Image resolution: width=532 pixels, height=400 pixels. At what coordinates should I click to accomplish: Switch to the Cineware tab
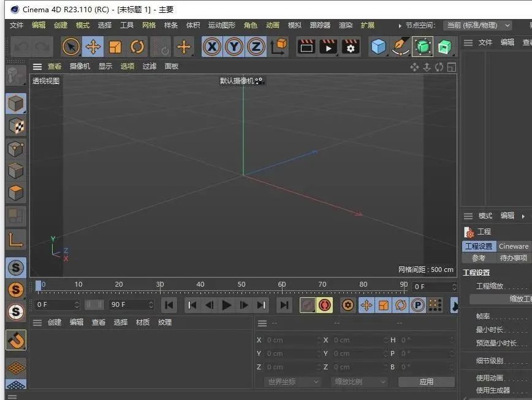tap(514, 246)
